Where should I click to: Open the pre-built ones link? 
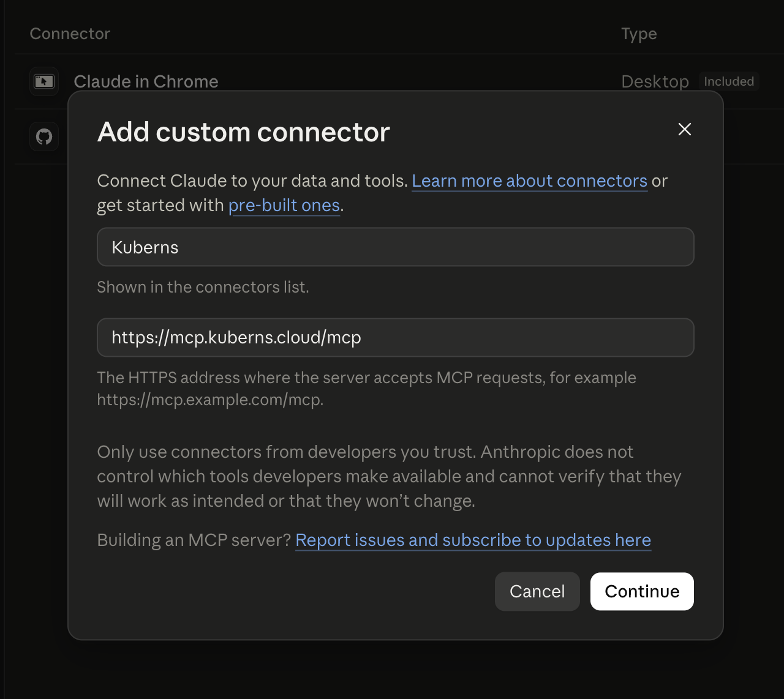coord(284,206)
